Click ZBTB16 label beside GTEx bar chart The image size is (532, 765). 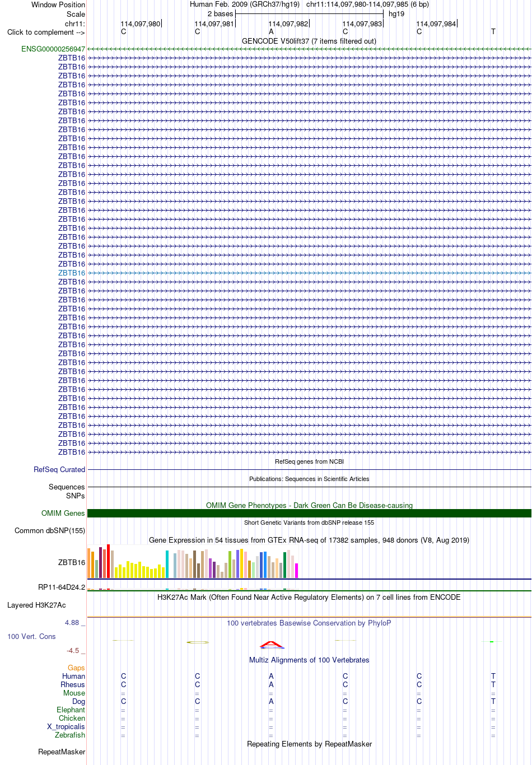(72, 563)
